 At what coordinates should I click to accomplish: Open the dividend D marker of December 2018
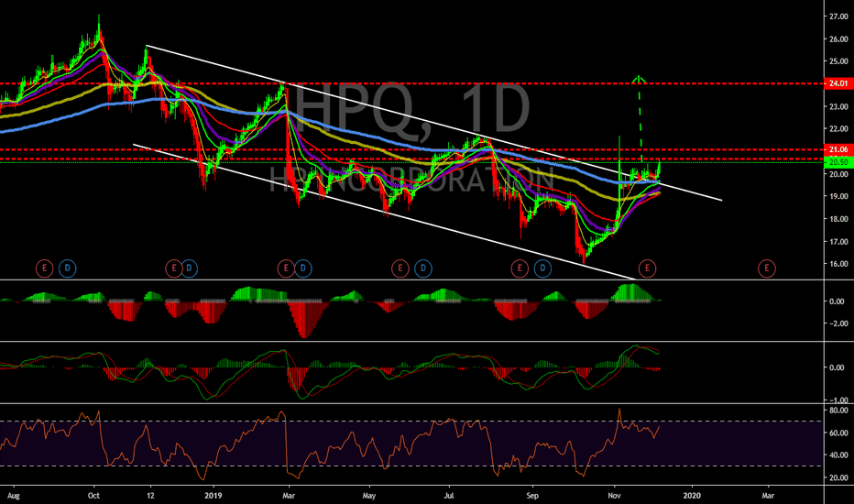tap(189, 268)
